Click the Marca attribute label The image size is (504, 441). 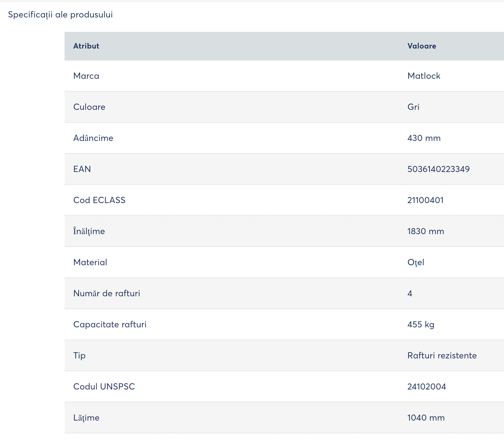click(x=86, y=76)
